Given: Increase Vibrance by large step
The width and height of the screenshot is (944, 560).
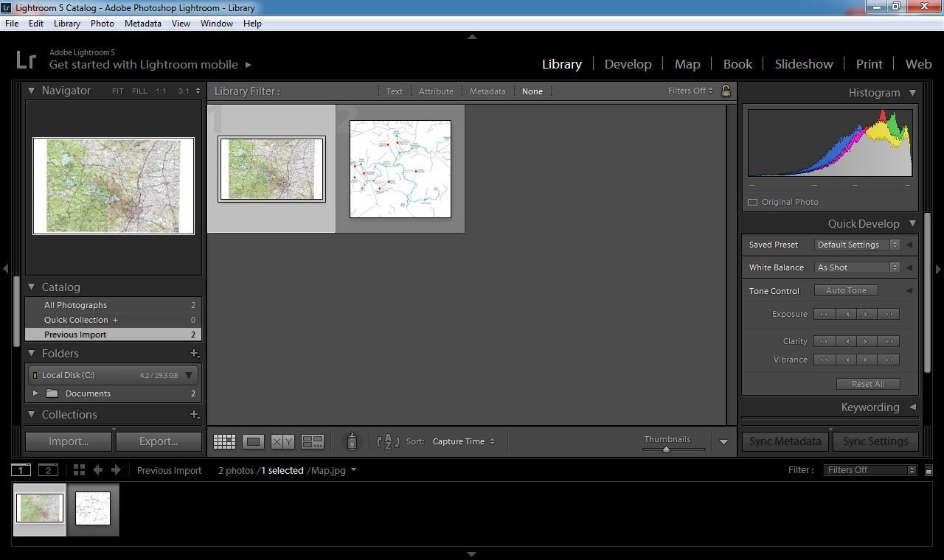Looking at the screenshot, I should (889, 360).
